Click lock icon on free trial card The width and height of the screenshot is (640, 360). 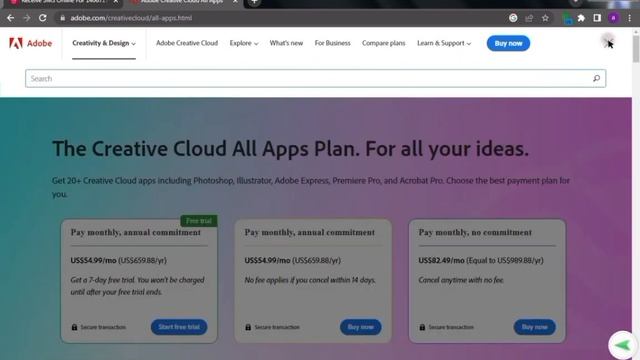[74, 327]
